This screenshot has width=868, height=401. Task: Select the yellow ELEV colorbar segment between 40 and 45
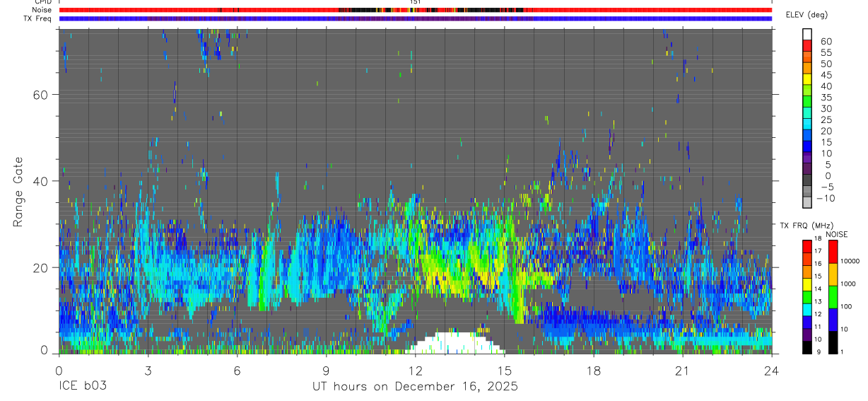tap(807, 79)
